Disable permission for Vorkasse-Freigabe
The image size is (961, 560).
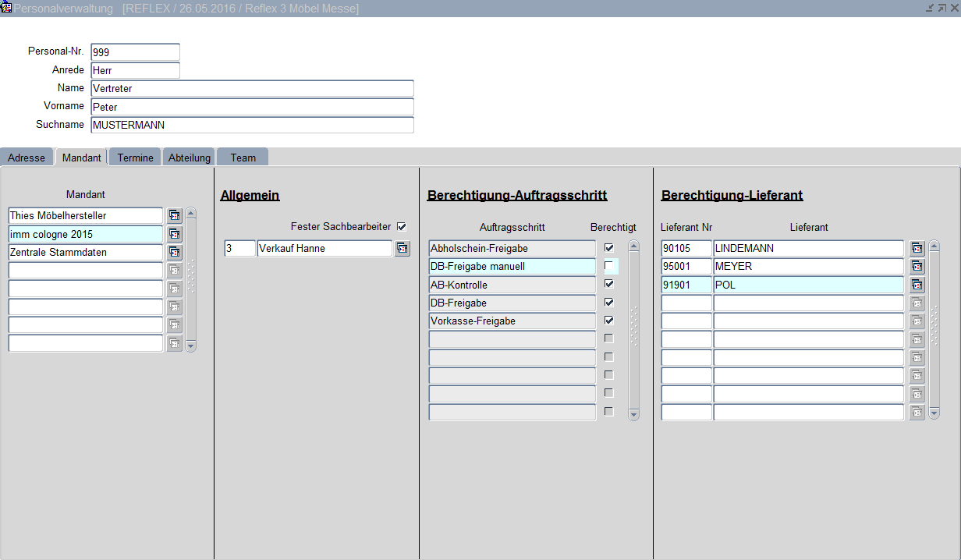click(609, 321)
